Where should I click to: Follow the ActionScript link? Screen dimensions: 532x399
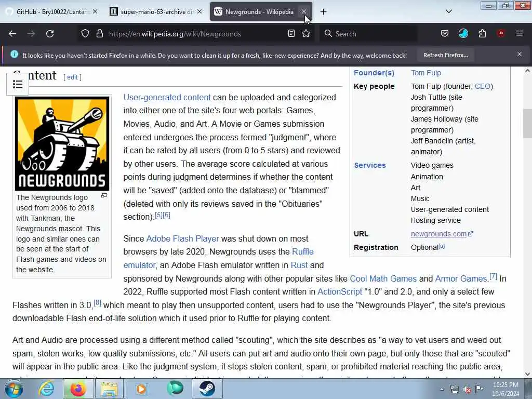(x=340, y=292)
